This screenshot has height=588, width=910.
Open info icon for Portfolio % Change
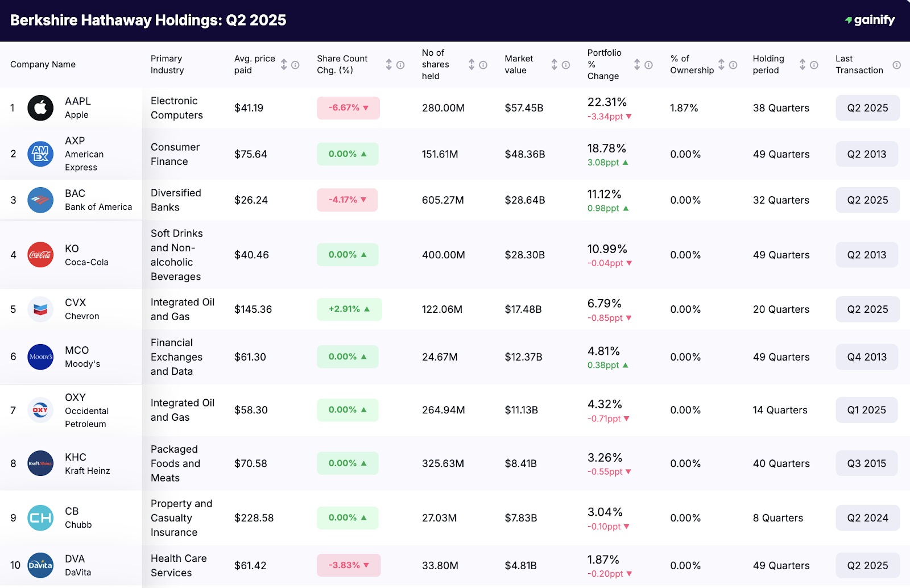tap(648, 65)
